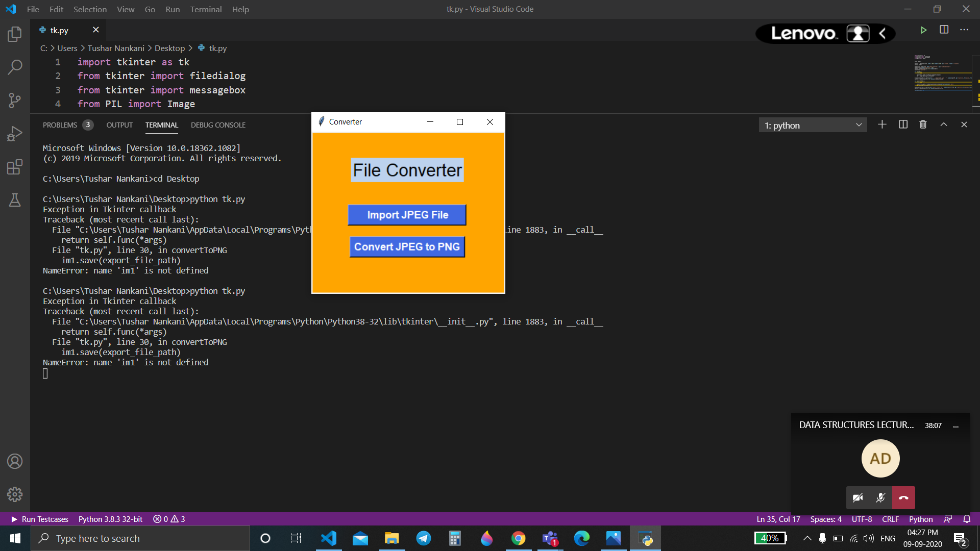Switch to the PROBLEMS panel tab
The width and height of the screenshot is (980, 551).
point(60,125)
